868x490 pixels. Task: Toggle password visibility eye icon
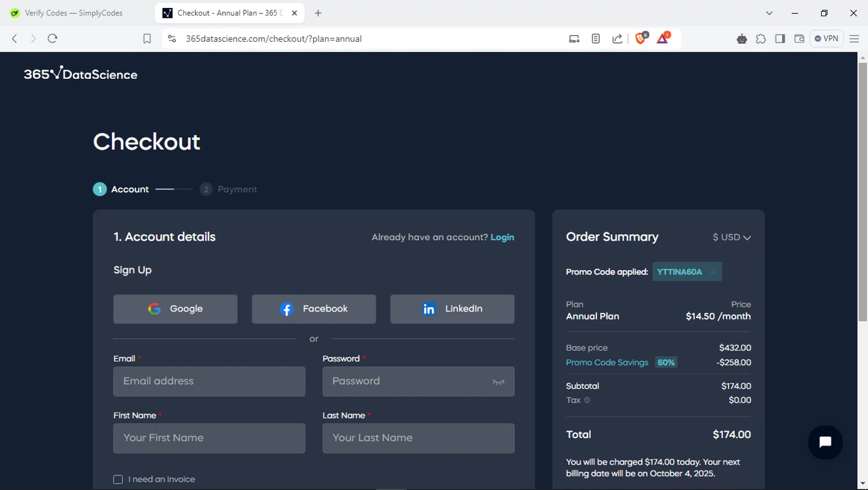click(x=498, y=382)
